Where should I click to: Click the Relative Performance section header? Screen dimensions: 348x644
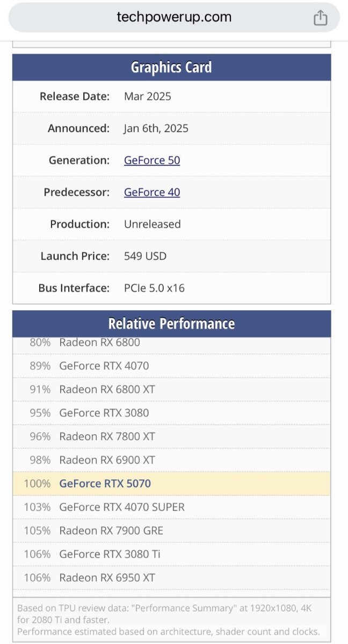click(x=172, y=324)
